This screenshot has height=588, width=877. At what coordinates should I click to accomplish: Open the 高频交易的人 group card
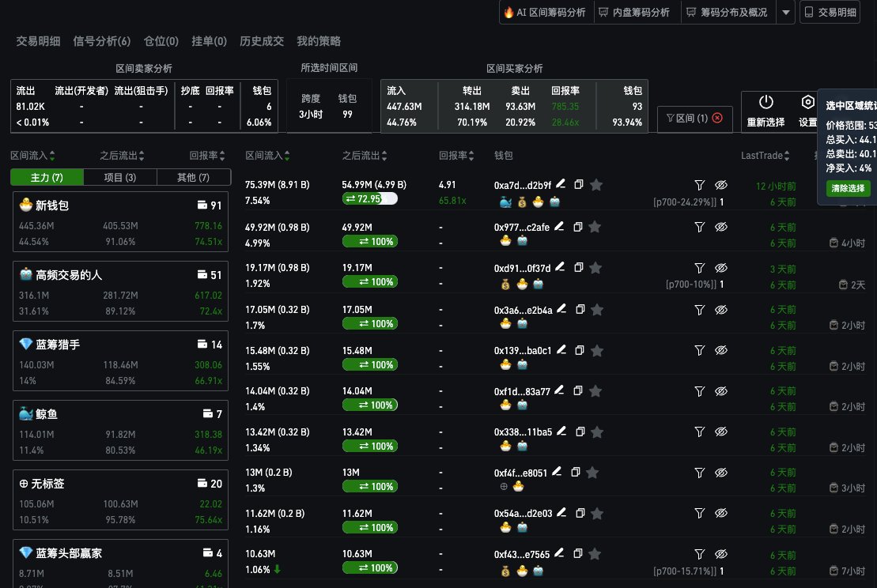[x=120, y=291]
